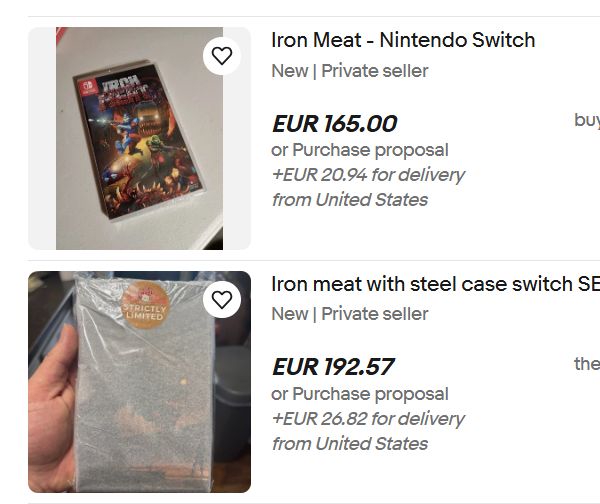
Task: Click New | Private seller on first listing
Action: pos(349,71)
